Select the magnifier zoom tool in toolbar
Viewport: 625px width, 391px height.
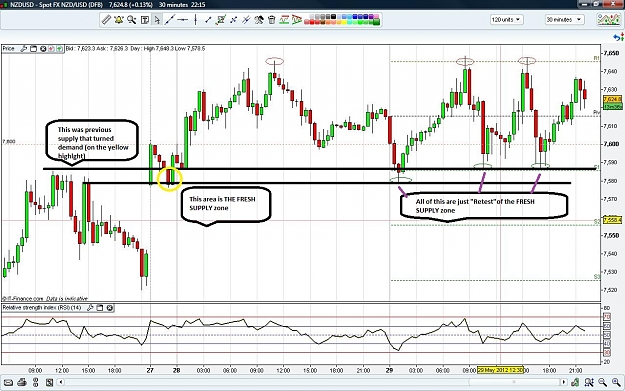132,20
